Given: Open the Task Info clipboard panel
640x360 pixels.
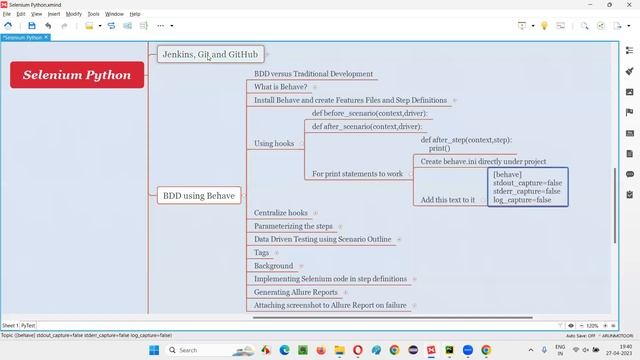Looking at the screenshot, I should 630,195.
